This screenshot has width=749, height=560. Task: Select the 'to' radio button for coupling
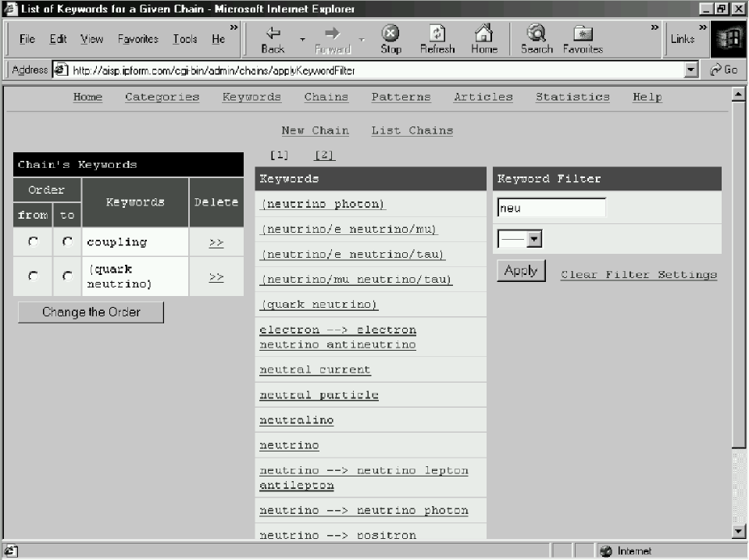coord(67,242)
